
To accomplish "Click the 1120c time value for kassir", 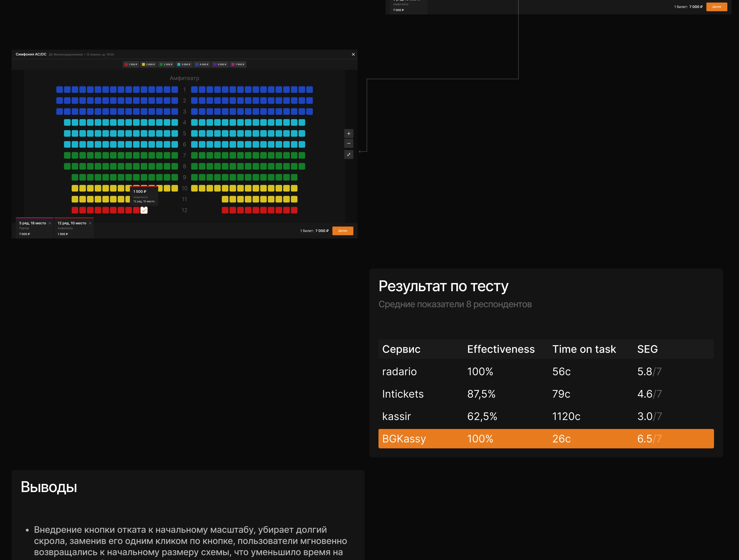I will [566, 416].
